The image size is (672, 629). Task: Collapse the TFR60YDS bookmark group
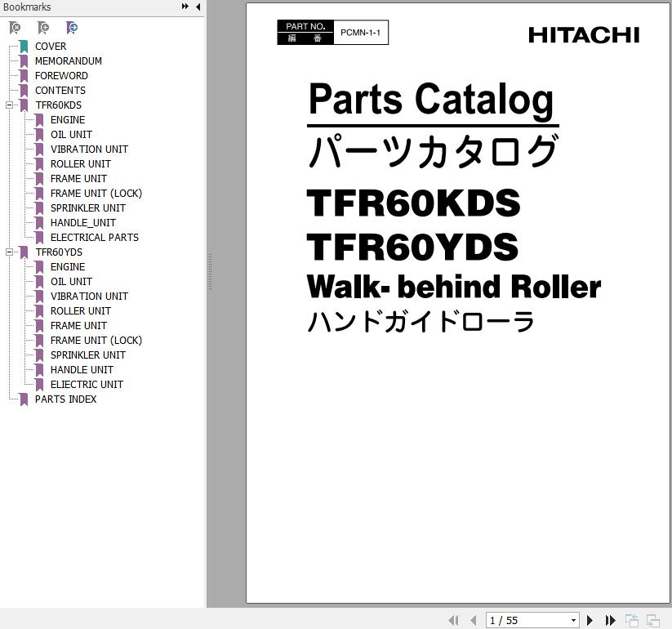coord(9,252)
